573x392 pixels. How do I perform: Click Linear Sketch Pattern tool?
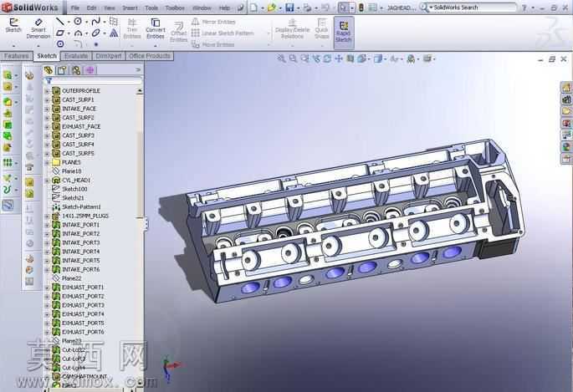[x=223, y=33]
